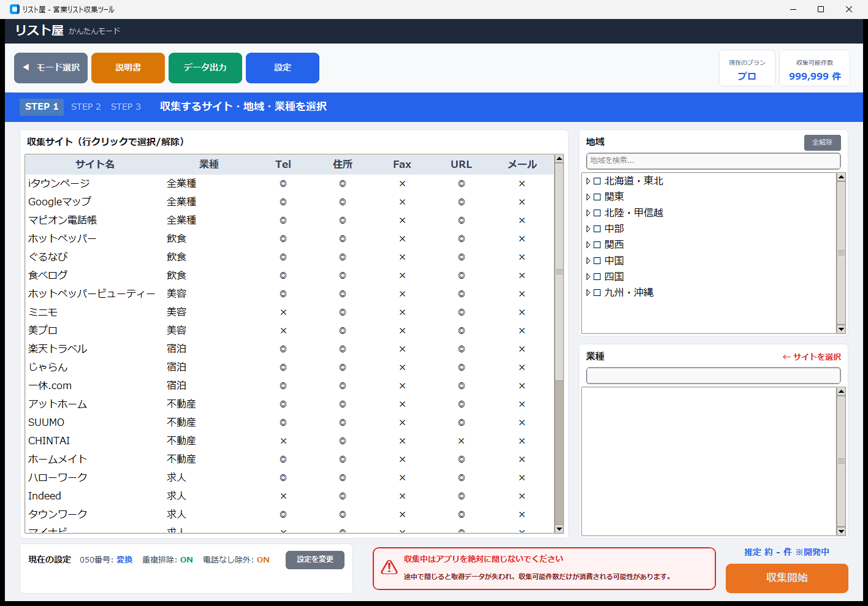Select the Googleマップ site row
This screenshot has height=606, width=868.
[x=289, y=202]
